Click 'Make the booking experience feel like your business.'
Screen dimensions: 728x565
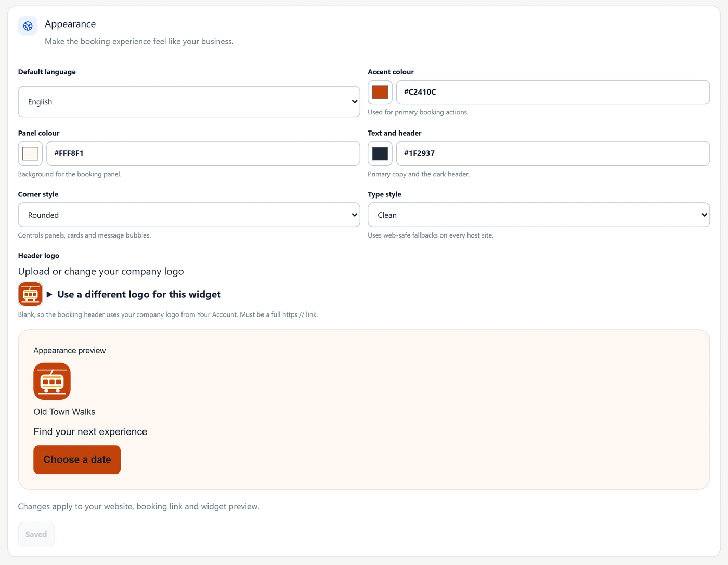point(139,41)
